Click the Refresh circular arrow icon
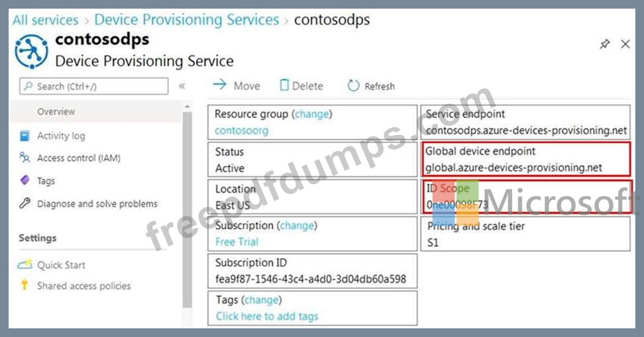 click(x=353, y=85)
